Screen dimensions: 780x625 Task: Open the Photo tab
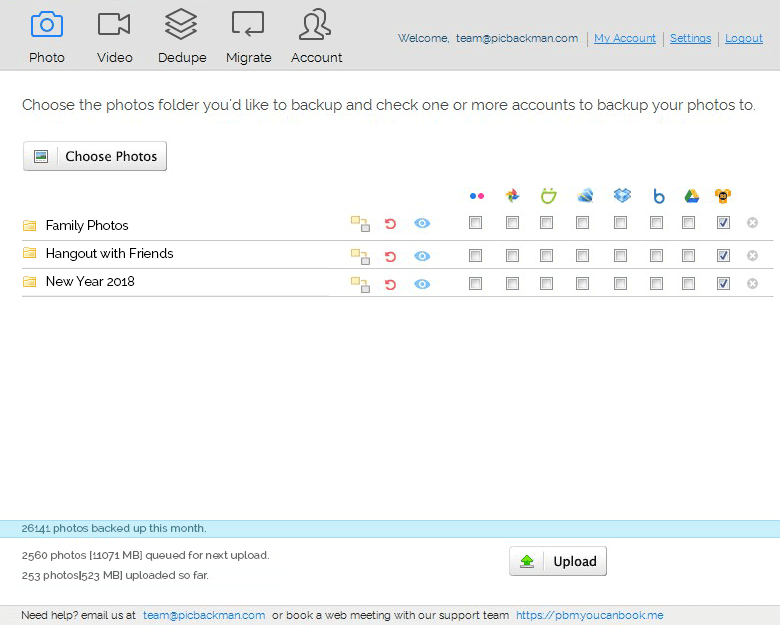point(47,38)
